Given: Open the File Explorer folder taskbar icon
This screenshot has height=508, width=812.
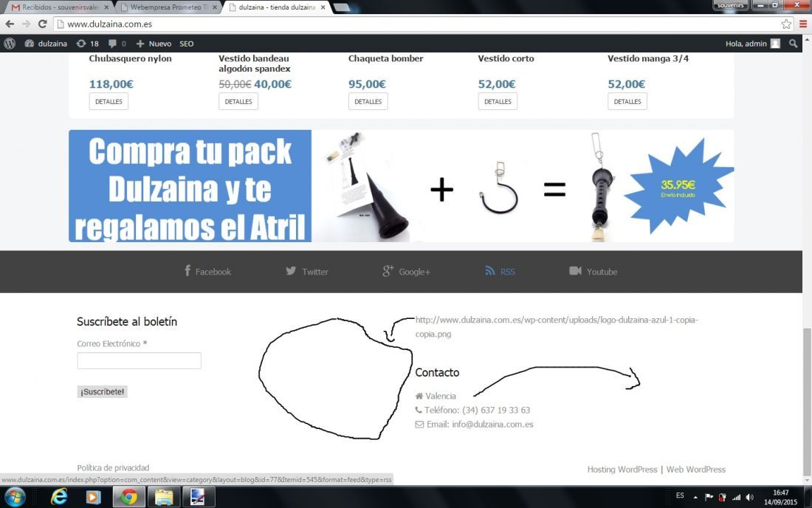Looking at the screenshot, I should pyautogui.click(x=164, y=497).
